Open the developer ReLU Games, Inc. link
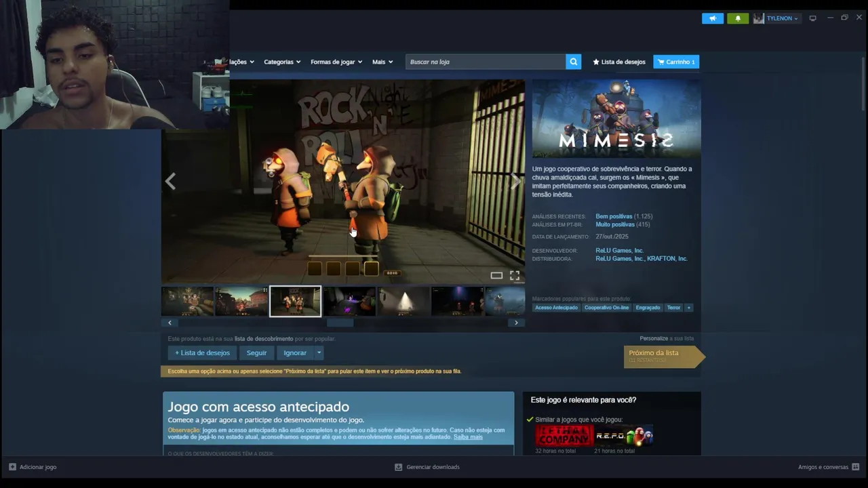This screenshot has width=868, height=488. click(619, 251)
